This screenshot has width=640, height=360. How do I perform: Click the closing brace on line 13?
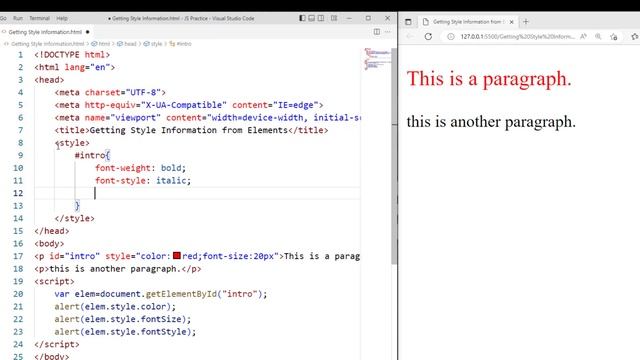(77, 206)
